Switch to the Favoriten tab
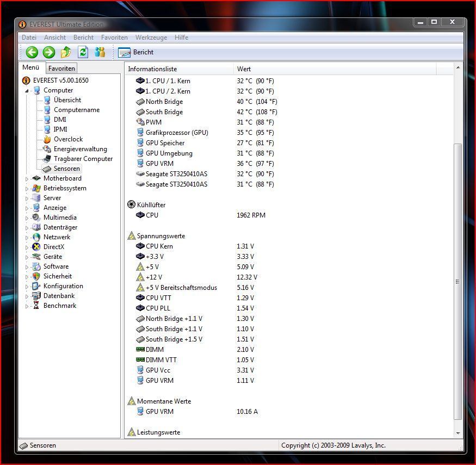Image resolution: width=476 pixels, height=465 pixels. (61, 69)
